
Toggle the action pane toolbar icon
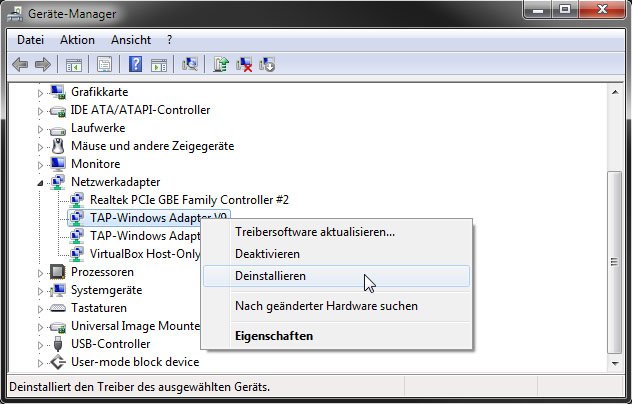tap(159, 65)
